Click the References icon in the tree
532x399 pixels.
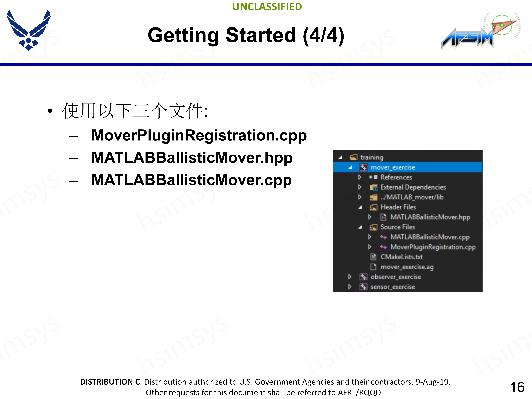click(x=374, y=177)
